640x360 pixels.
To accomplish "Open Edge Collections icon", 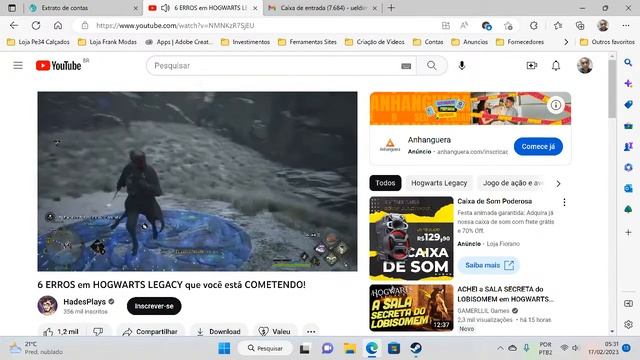I will pos(580,26).
